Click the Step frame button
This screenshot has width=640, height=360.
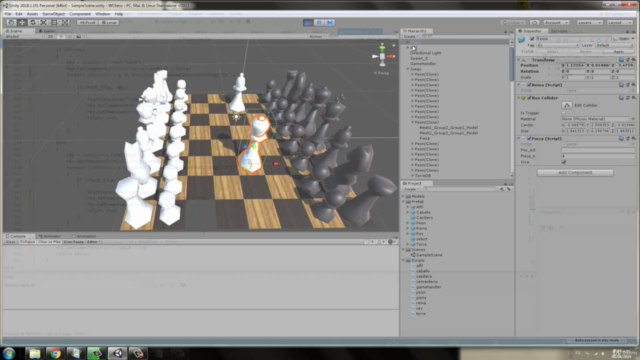[330, 22]
